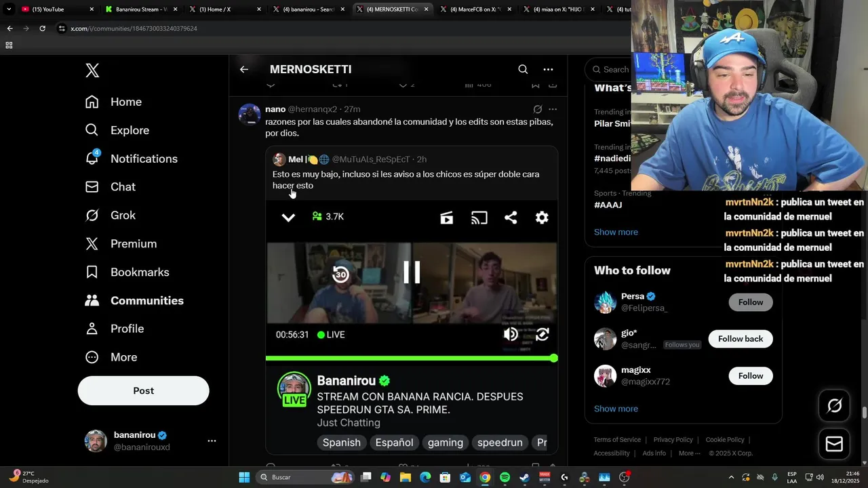868x488 pixels.
Task: Open account options next to bananirou
Action: tap(212, 441)
